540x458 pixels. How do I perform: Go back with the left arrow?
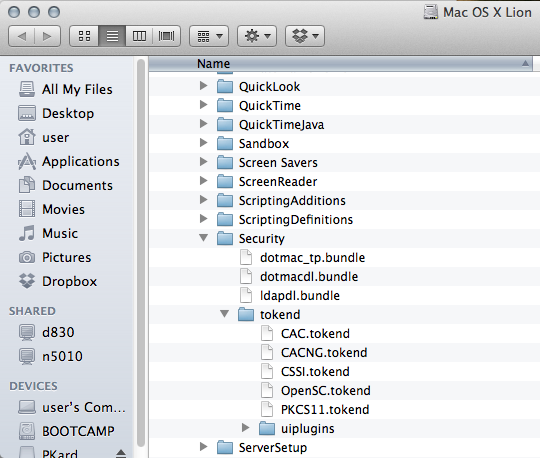click(22, 36)
